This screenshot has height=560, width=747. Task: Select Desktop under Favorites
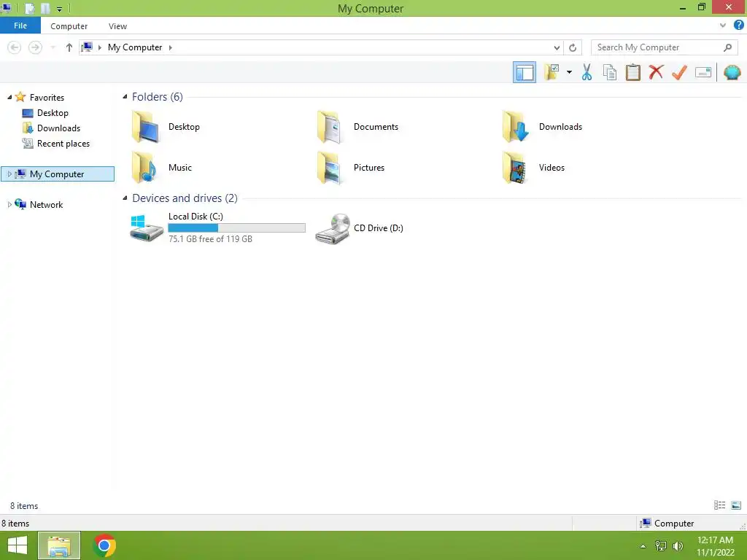coord(53,113)
